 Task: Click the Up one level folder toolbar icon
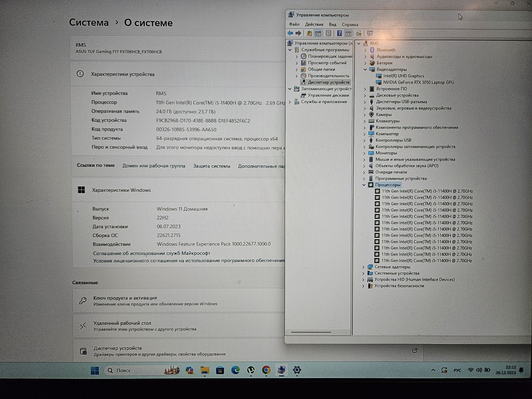tap(309, 33)
